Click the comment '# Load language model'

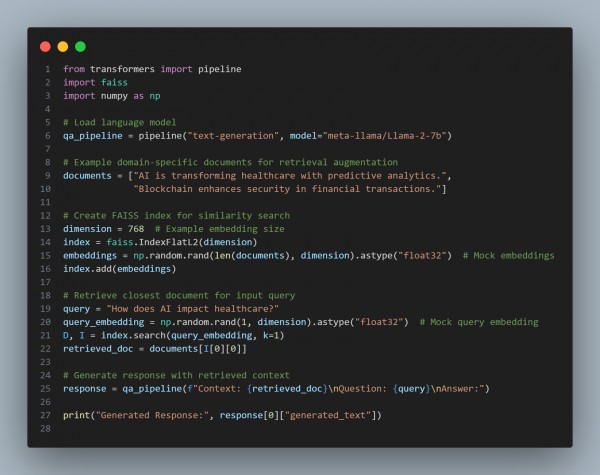pyautogui.click(x=120, y=122)
